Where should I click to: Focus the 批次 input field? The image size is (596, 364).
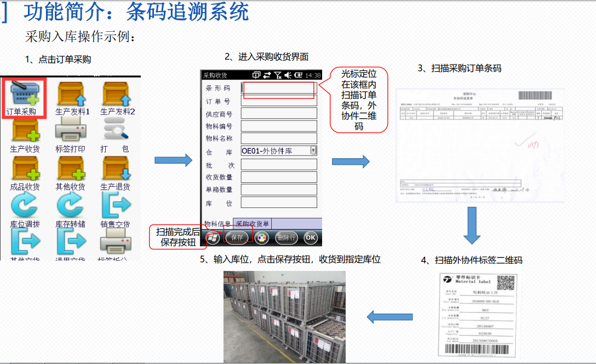pyautogui.click(x=279, y=165)
